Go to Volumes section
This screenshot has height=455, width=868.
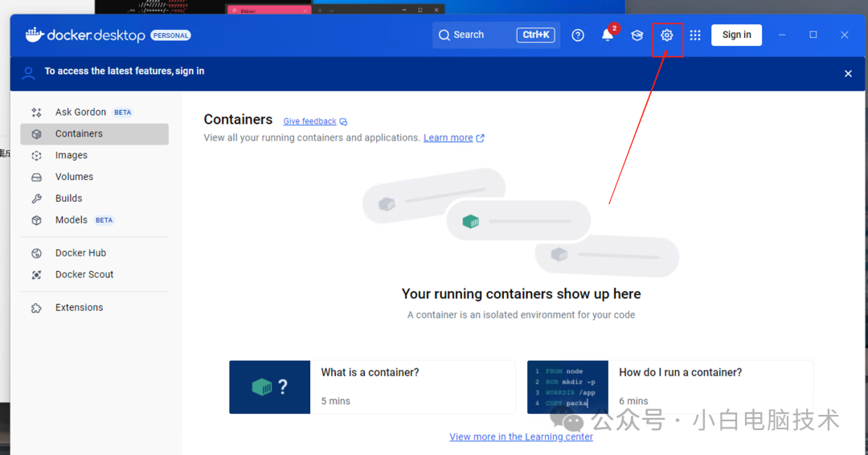tap(95, 177)
